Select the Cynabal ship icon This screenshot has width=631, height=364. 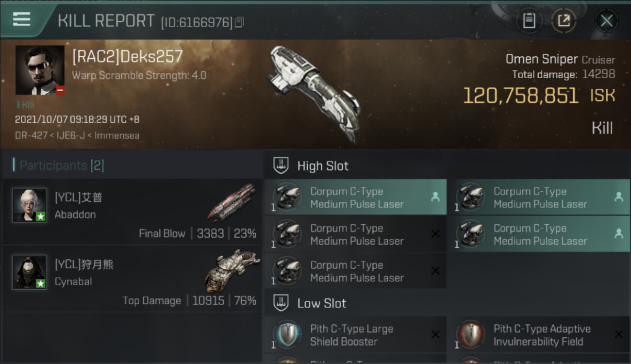(232, 270)
